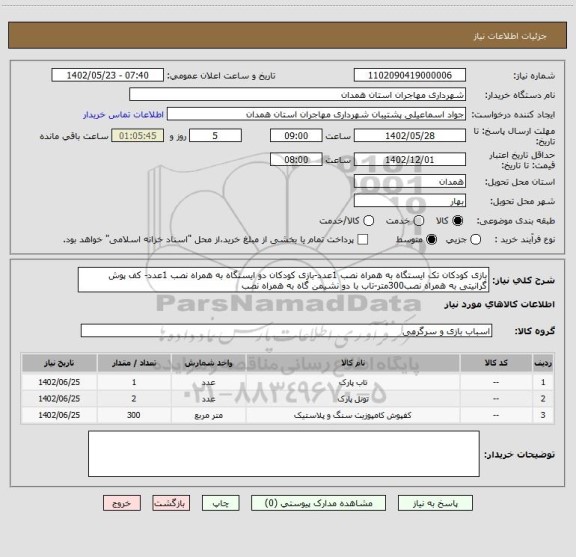Click the need number field 1102090419000006
This screenshot has height=557, width=576.
click(x=410, y=75)
